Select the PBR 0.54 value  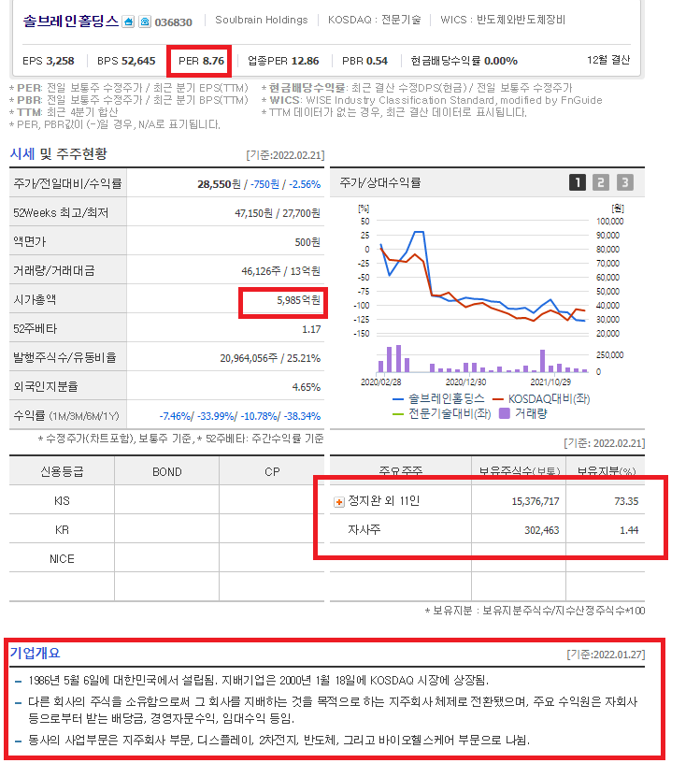pyautogui.click(x=364, y=61)
